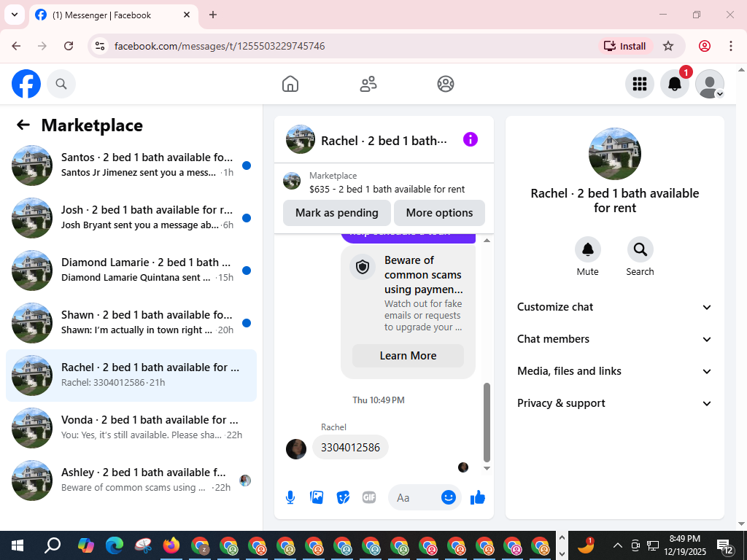747x560 pixels.
Task: Open the Chrome three-dot menu
Action: pos(730,46)
